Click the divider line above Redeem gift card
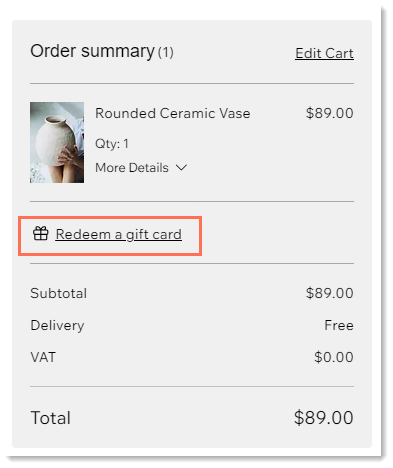 click(x=192, y=201)
